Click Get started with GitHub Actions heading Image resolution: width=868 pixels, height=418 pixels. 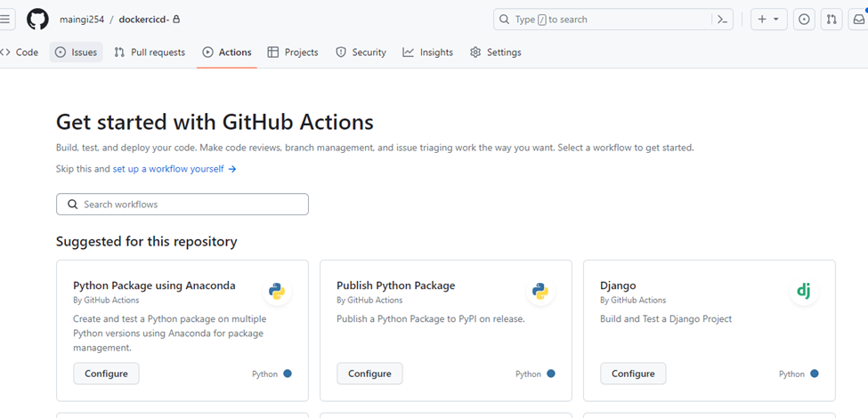[x=215, y=122]
